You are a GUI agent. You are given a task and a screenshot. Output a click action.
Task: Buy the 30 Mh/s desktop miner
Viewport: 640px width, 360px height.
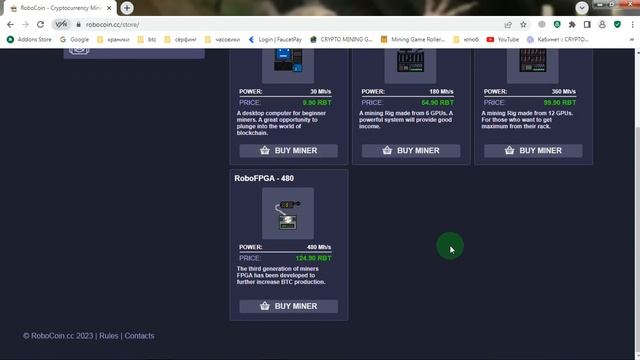(x=289, y=151)
